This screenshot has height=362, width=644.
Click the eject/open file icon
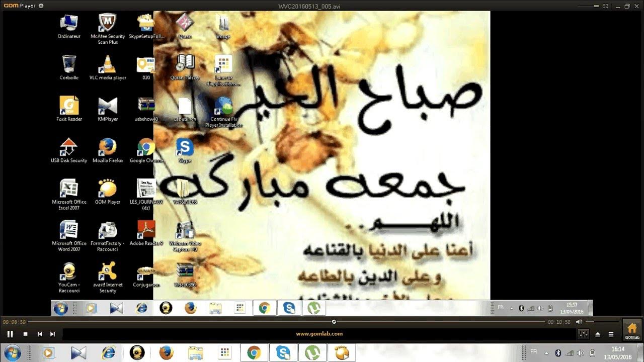pyautogui.click(x=598, y=334)
